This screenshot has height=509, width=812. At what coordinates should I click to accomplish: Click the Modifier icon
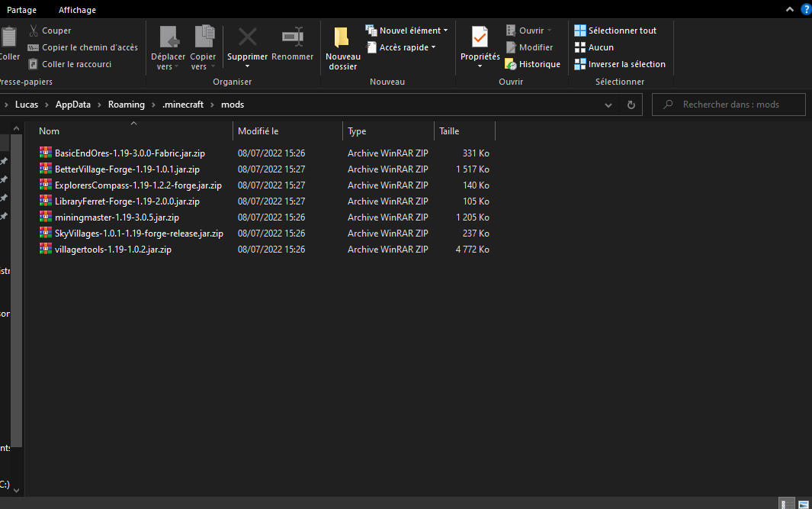coord(511,47)
